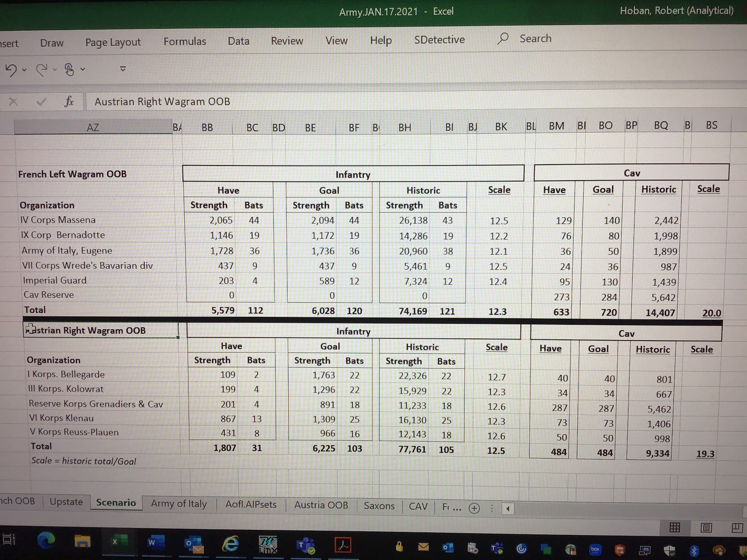747x560 pixels.
Task: Switch to the Saxons sheet tab
Action: pyautogui.click(x=379, y=506)
